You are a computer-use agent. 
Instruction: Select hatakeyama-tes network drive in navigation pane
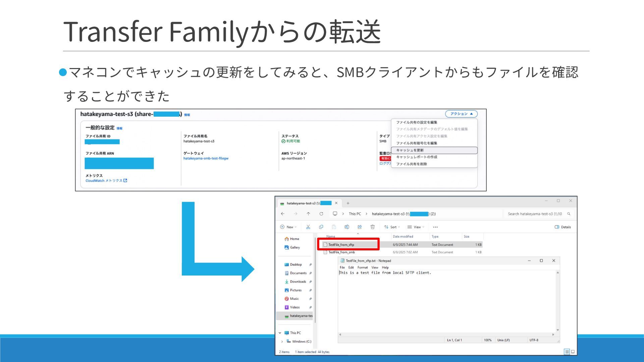pyautogui.click(x=294, y=316)
